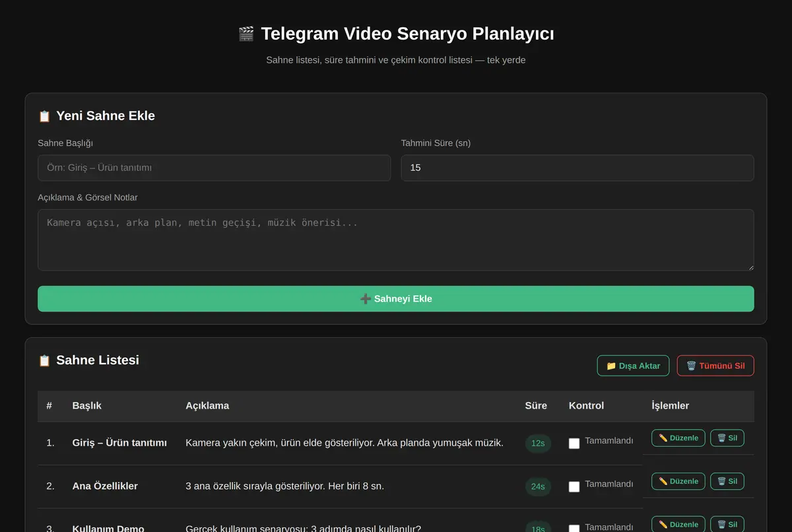Select the Ana Özellikler title cell
The width and height of the screenshot is (792, 532).
click(x=105, y=486)
